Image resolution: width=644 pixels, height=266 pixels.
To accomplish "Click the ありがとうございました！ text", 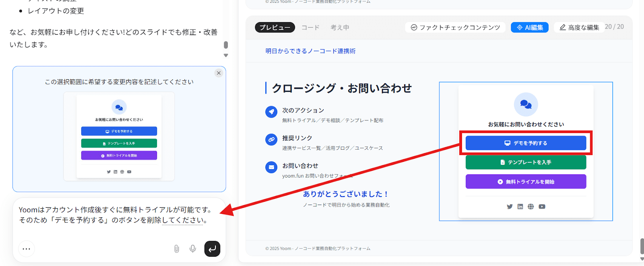I will pos(346,194).
